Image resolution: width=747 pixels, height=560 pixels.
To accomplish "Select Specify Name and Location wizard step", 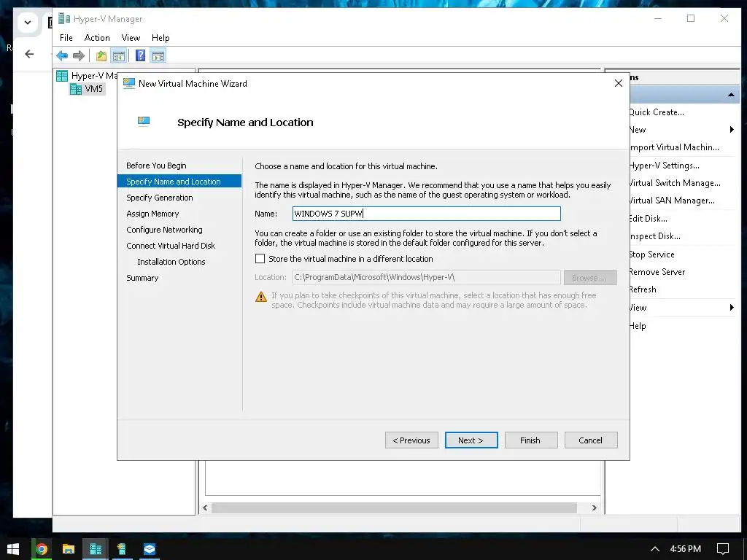I will click(x=179, y=182).
